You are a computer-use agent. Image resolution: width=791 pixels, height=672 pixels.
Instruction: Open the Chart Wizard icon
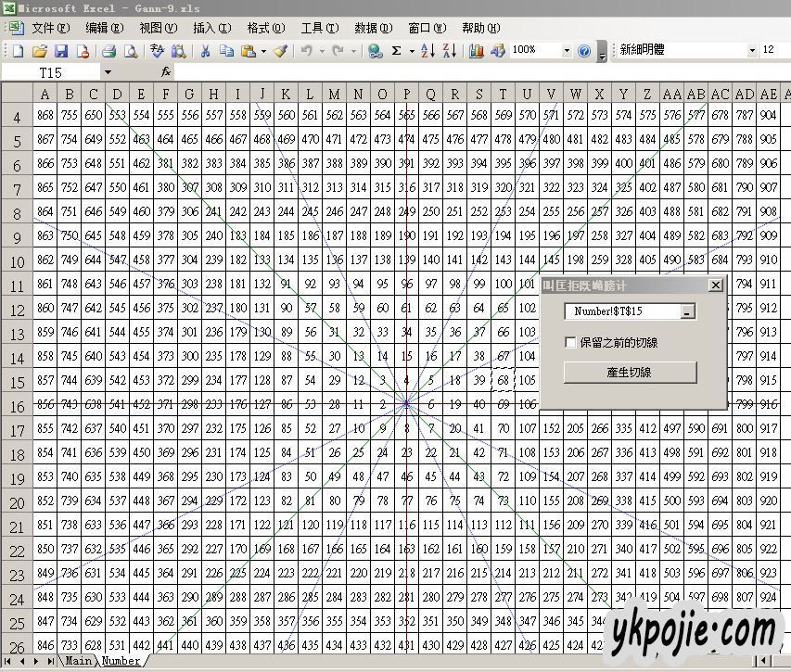476,51
